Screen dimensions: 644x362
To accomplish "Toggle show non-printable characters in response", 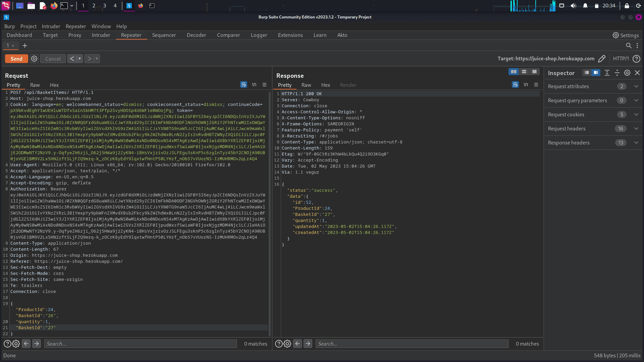I will [x=526, y=85].
